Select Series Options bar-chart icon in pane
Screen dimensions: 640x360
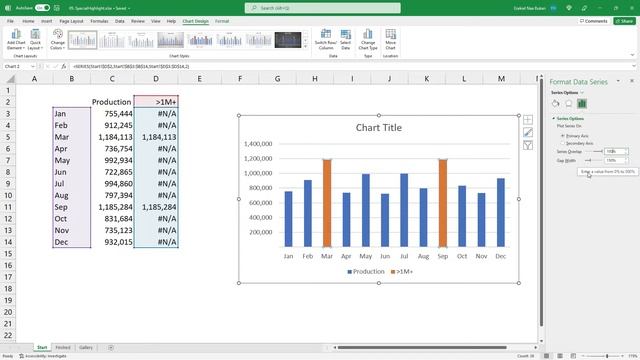[582, 104]
